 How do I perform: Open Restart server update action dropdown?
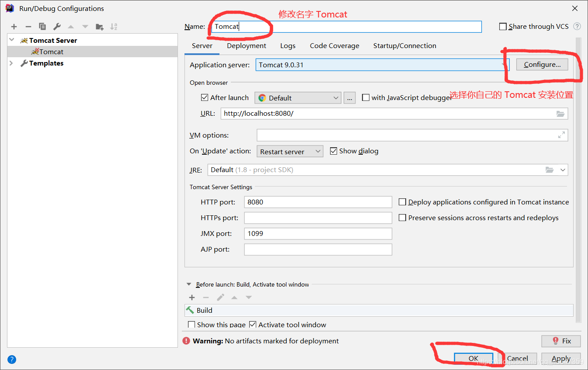[290, 152]
